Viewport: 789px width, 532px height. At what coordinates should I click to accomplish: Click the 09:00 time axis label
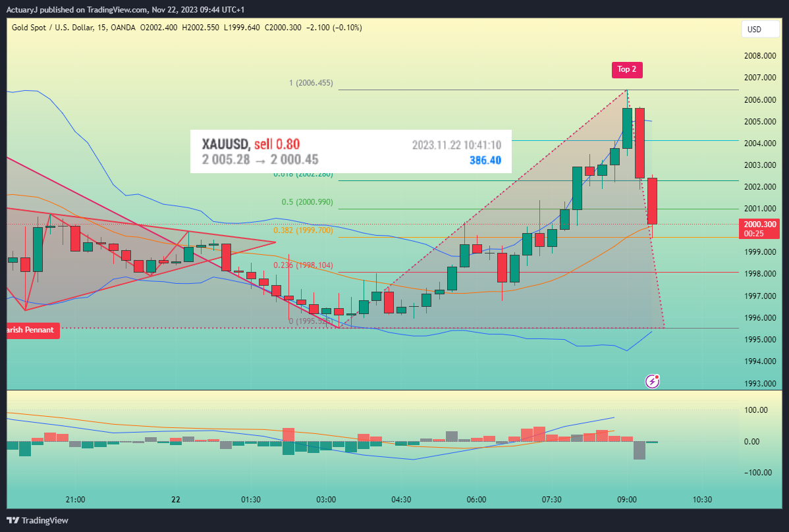(x=627, y=500)
